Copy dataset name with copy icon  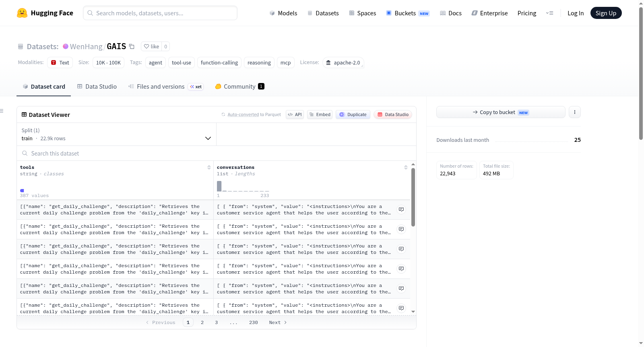132,46
